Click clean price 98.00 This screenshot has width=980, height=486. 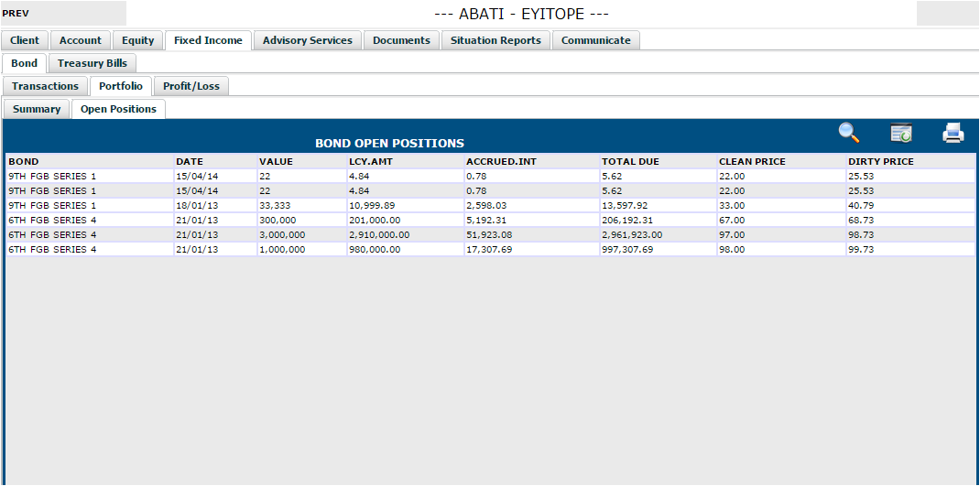click(781, 249)
